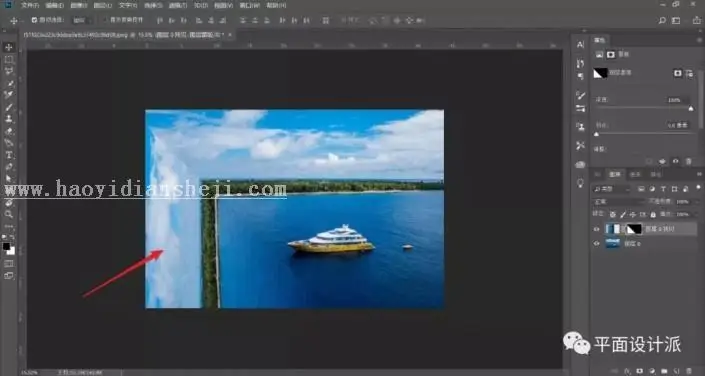The width and height of the screenshot is (705, 376).
Task: Switch to the Paths tab
Action: pyautogui.click(x=656, y=175)
